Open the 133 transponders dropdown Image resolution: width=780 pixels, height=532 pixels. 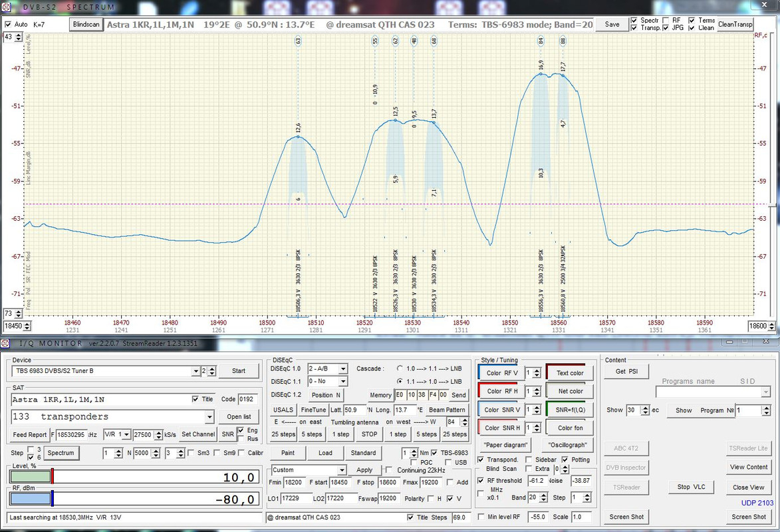209,417
